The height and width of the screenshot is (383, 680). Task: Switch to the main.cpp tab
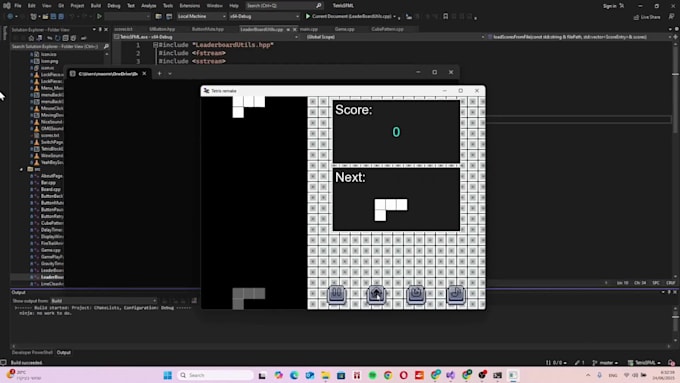pos(309,29)
